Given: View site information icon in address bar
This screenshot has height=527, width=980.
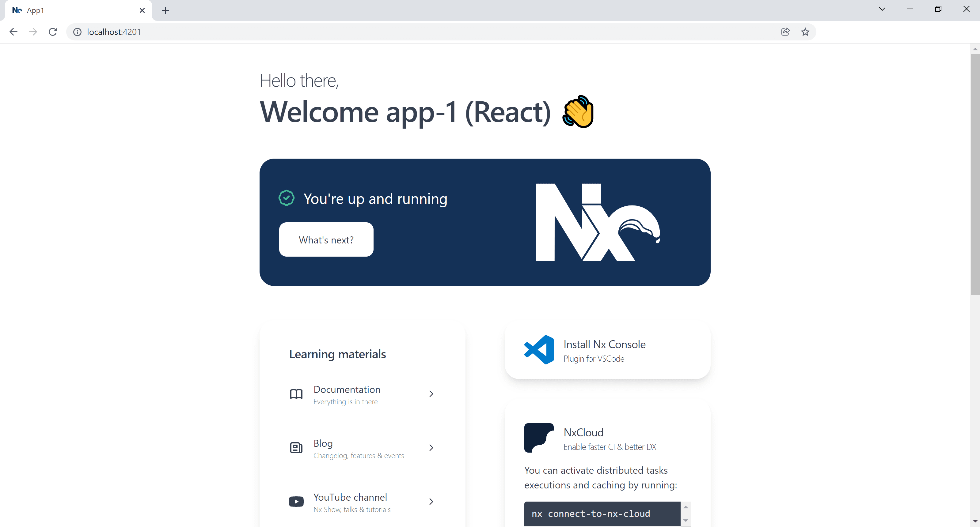Looking at the screenshot, I should click(77, 32).
